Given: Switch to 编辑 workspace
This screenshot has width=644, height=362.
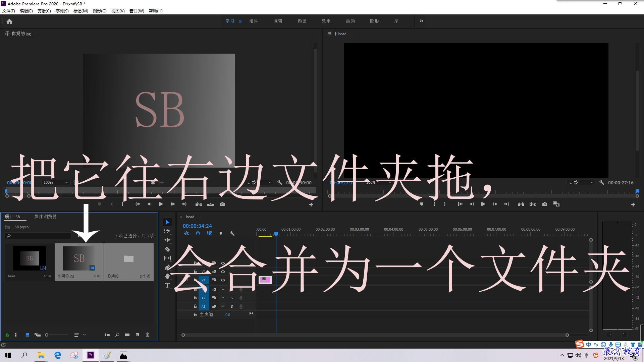Looking at the screenshot, I should click(x=278, y=21).
